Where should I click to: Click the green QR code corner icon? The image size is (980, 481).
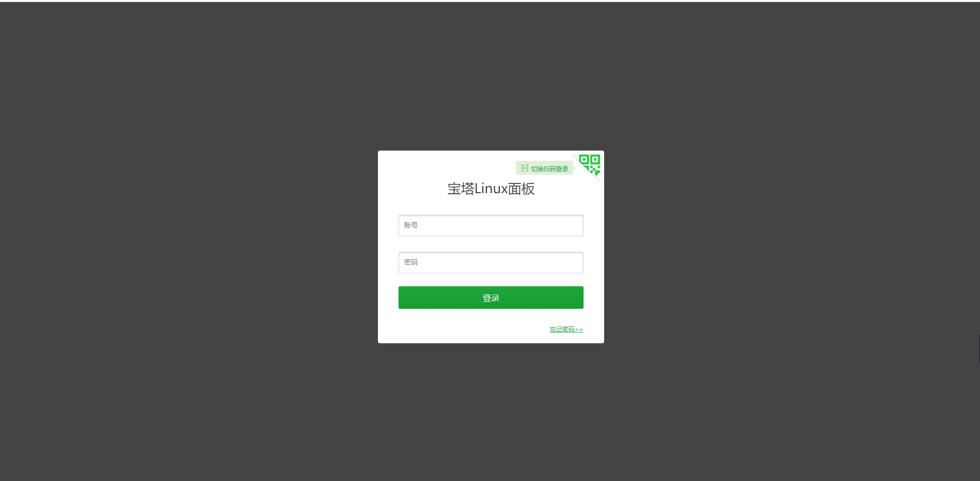click(590, 164)
